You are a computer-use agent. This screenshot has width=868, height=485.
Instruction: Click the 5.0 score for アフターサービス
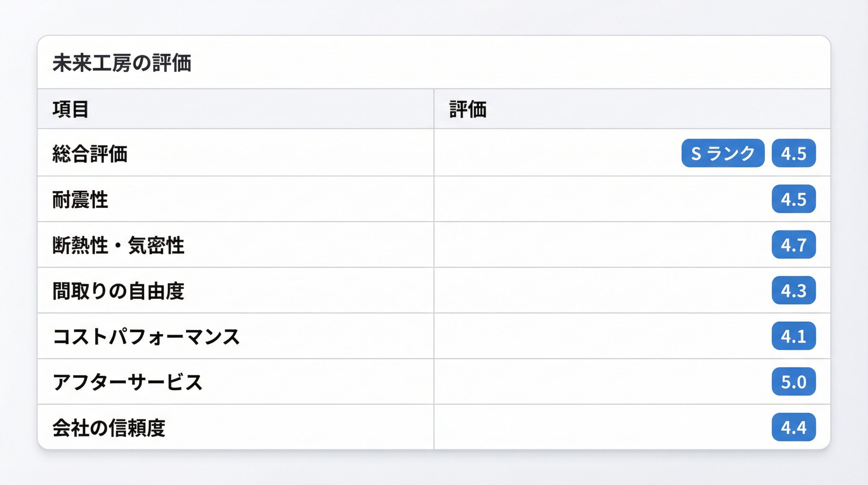point(794,381)
